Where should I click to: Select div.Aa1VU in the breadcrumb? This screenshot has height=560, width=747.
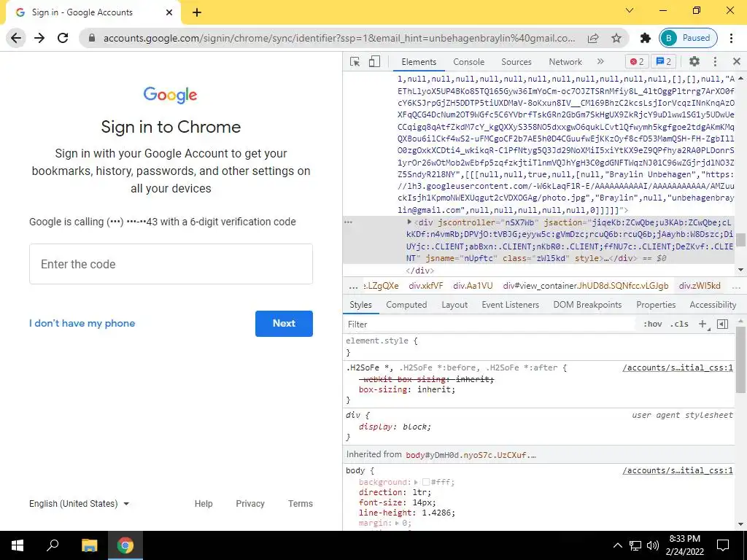473,286
